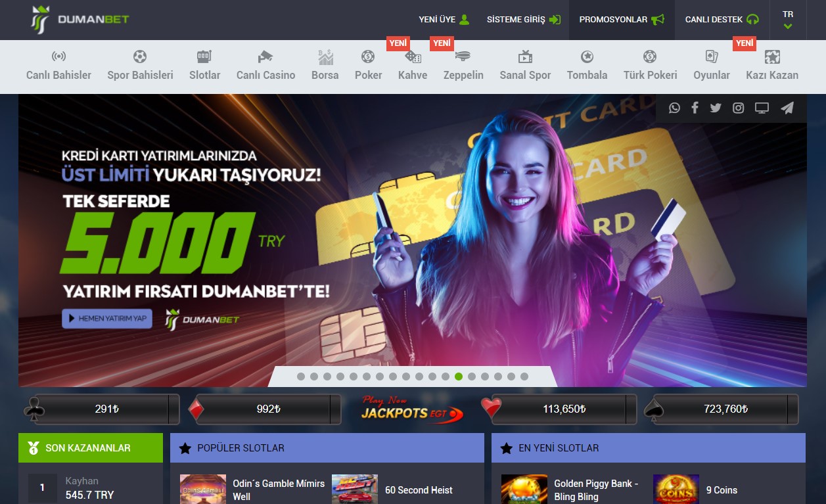Image resolution: width=826 pixels, height=504 pixels.
Task: Click the Oyunlar playing cards icon
Action: click(x=712, y=57)
